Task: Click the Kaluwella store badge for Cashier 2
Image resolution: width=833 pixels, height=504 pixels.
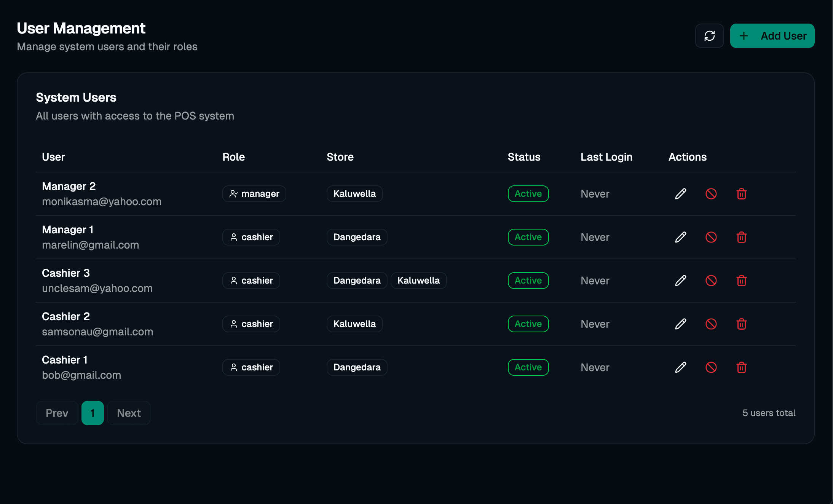Action: pos(354,324)
